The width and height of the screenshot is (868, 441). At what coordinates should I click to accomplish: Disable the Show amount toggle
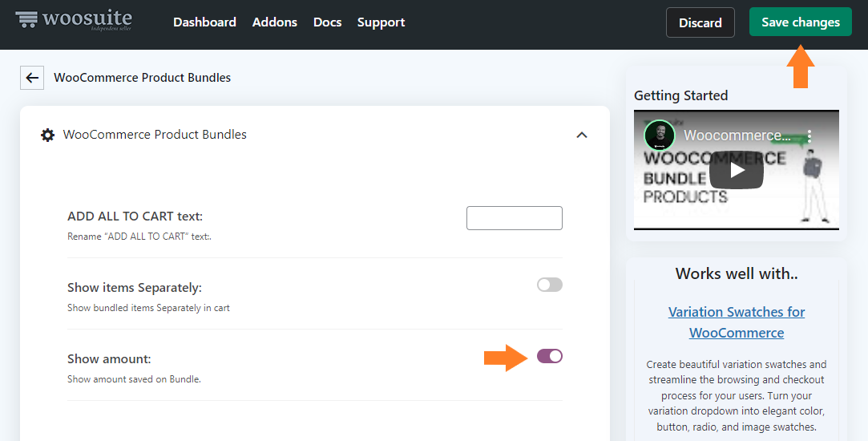click(550, 356)
